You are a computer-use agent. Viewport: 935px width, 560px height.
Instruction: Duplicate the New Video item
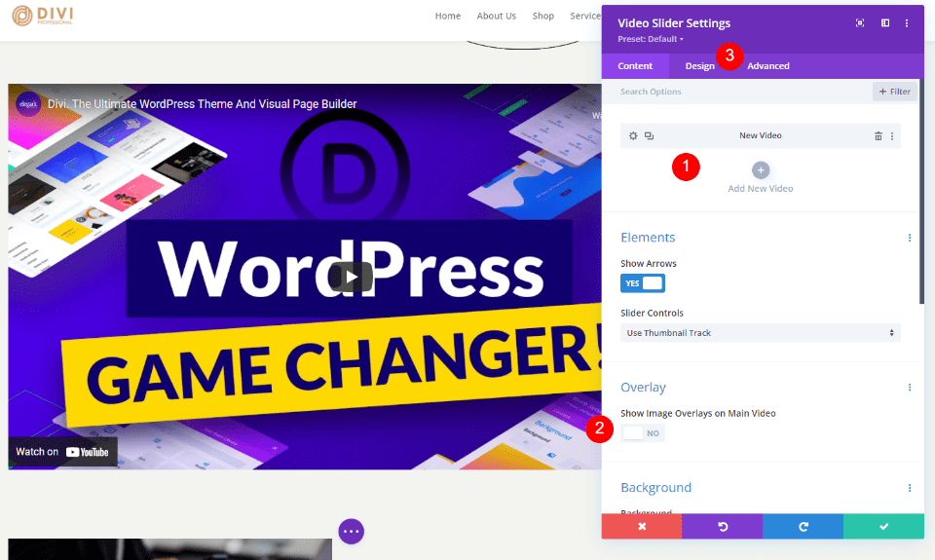[650, 136]
